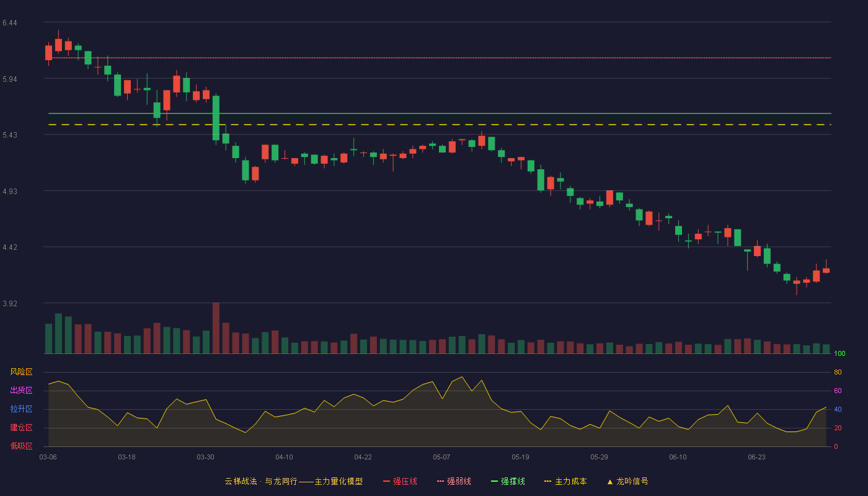Click the 06-23 date label
This screenshot has width=868, height=496.
pos(756,457)
